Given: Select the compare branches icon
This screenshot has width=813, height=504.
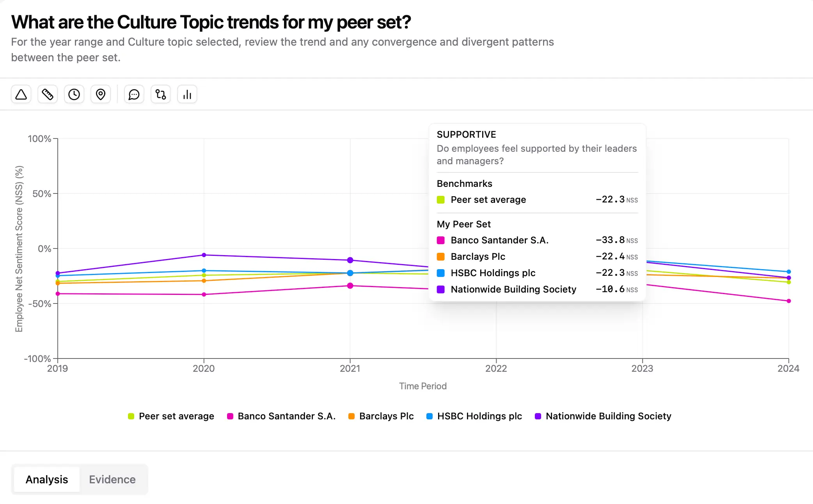Looking at the screenshot, I should 161,94.
